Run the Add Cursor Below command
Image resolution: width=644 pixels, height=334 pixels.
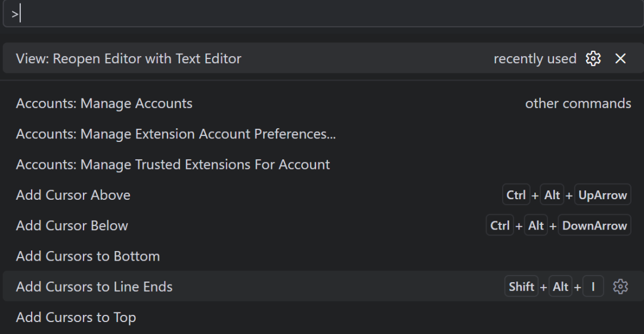click(72, 225)
